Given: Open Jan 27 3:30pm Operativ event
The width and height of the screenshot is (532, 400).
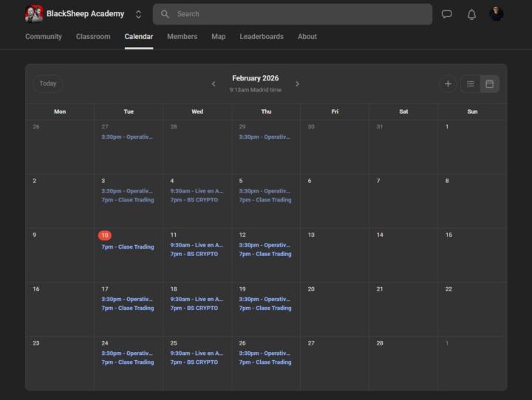Looking at the screenshot, I should tap(127, 137).
